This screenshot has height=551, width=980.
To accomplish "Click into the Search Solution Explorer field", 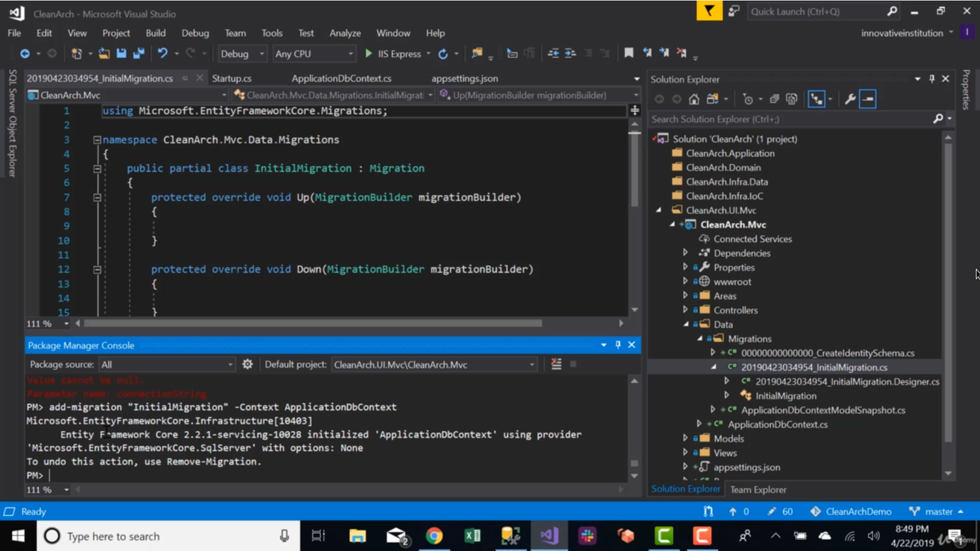I will point(790,119).
